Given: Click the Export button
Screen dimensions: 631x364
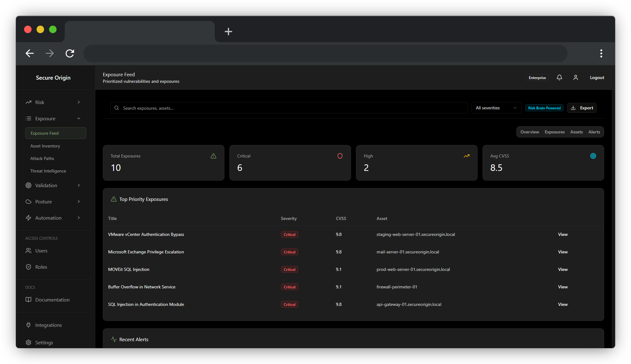Looking at the screenshot, I should pos(582,108).
